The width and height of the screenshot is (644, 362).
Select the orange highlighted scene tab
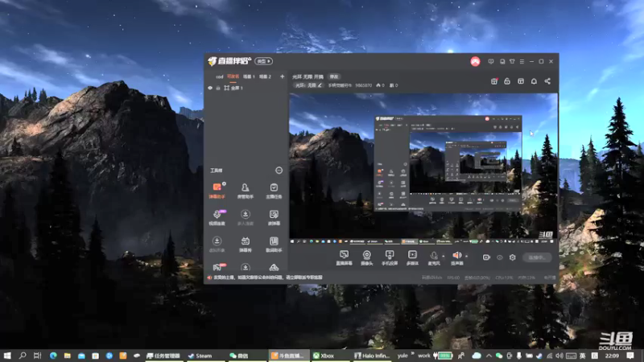coord(233,76)
